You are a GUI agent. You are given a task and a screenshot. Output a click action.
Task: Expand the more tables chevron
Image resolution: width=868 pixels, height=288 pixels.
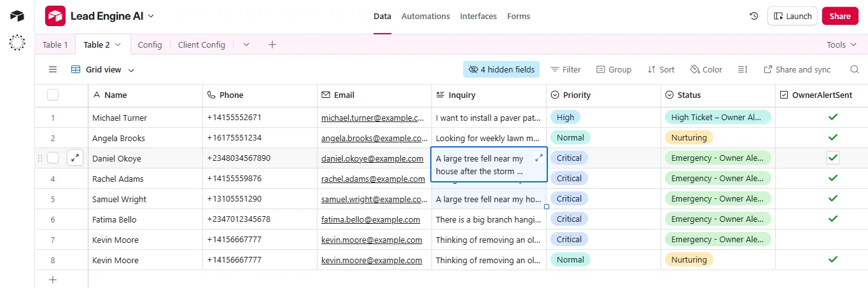coord(246,45)
